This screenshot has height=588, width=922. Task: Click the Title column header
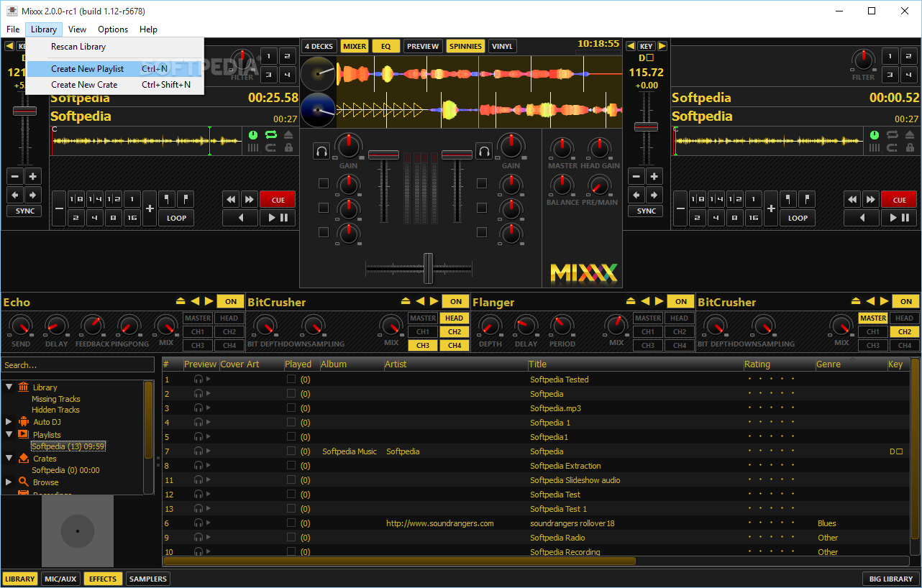[635, 364]
